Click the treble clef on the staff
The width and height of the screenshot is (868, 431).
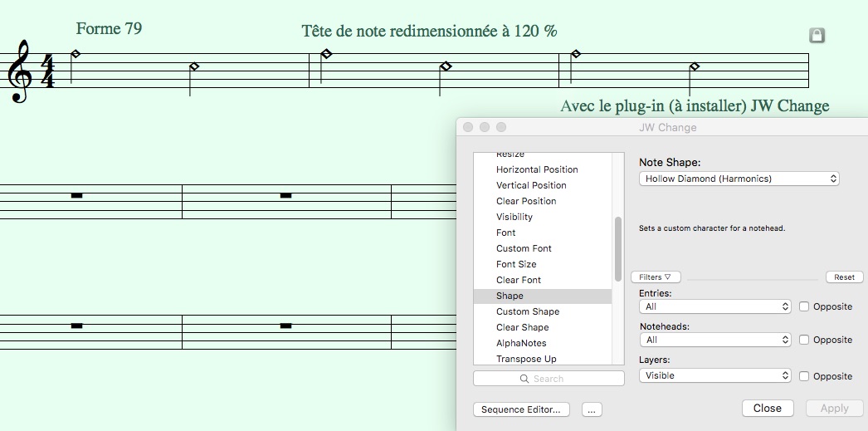[x=20, y=71]
